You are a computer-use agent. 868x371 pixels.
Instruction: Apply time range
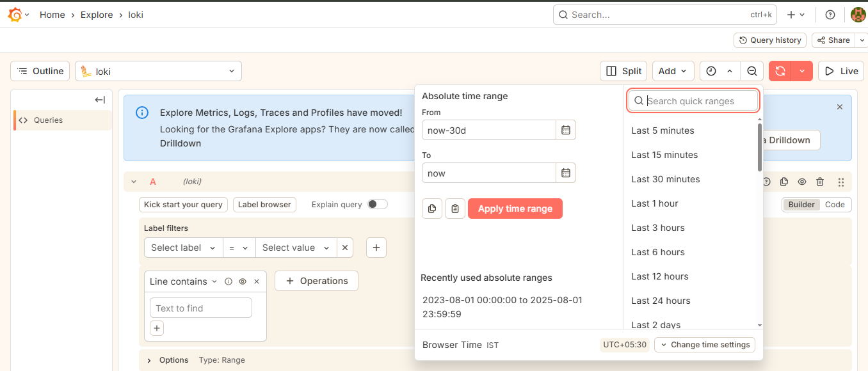pyautogui.click(x=515, y=209)
